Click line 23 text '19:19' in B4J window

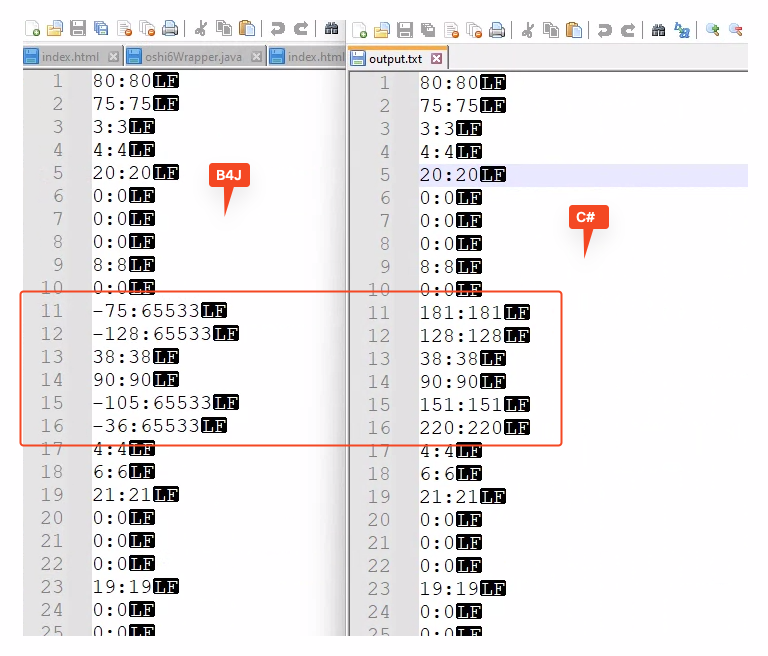[x=122, y=586]
